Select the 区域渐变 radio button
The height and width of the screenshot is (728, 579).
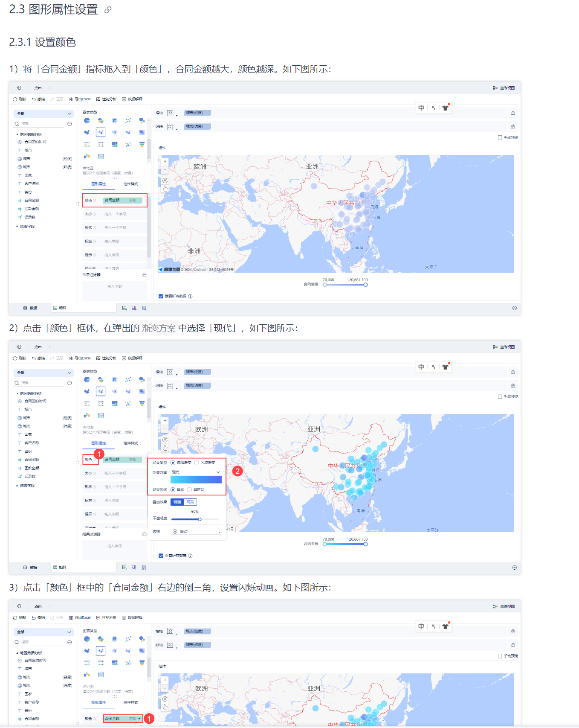click(x=197, y=463)
